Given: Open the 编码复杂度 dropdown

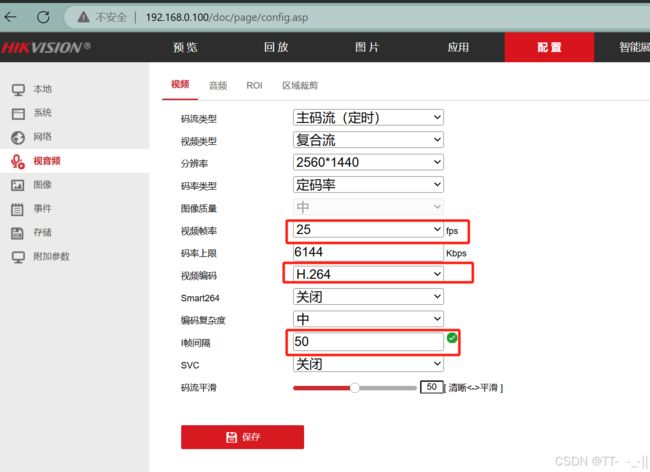Looking at the screenshot, I should pyautogui.click(x=368, y=319).
